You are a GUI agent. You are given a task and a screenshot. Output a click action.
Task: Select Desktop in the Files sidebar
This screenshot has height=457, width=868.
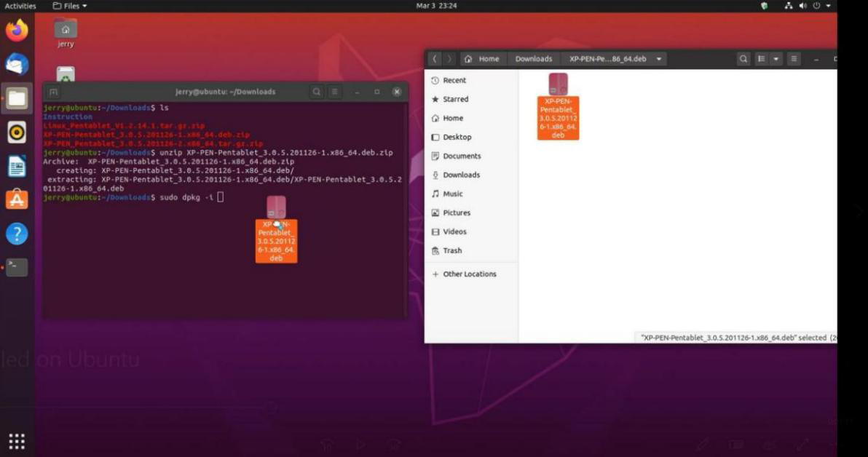pyautogui.click(x=472, y=137)
